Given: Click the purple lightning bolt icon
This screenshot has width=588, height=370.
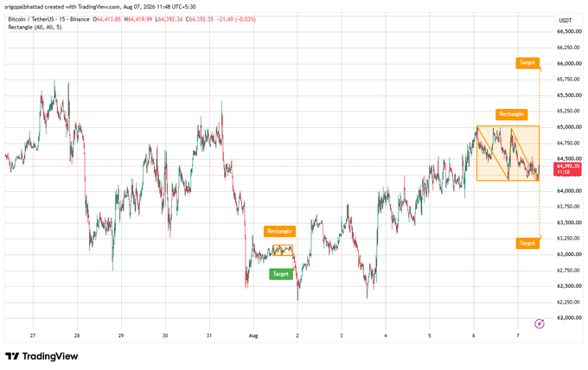Looking at the screenshot, I should (540, 323).
